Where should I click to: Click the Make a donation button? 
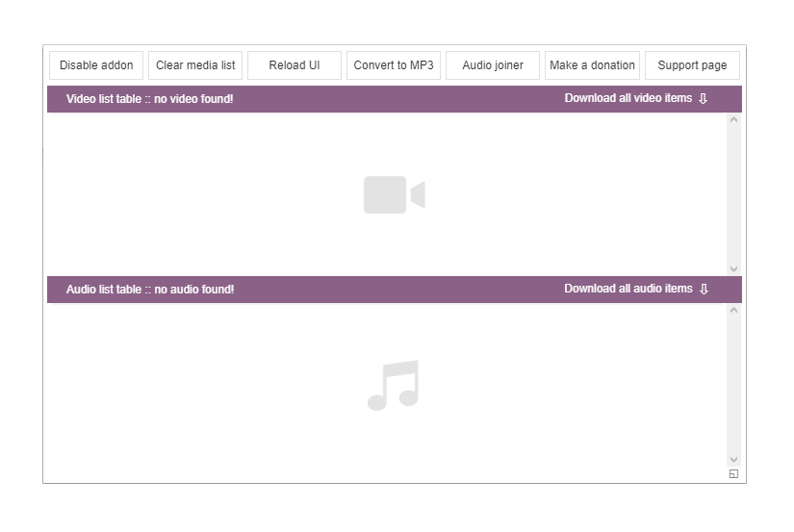pos(592,65)
